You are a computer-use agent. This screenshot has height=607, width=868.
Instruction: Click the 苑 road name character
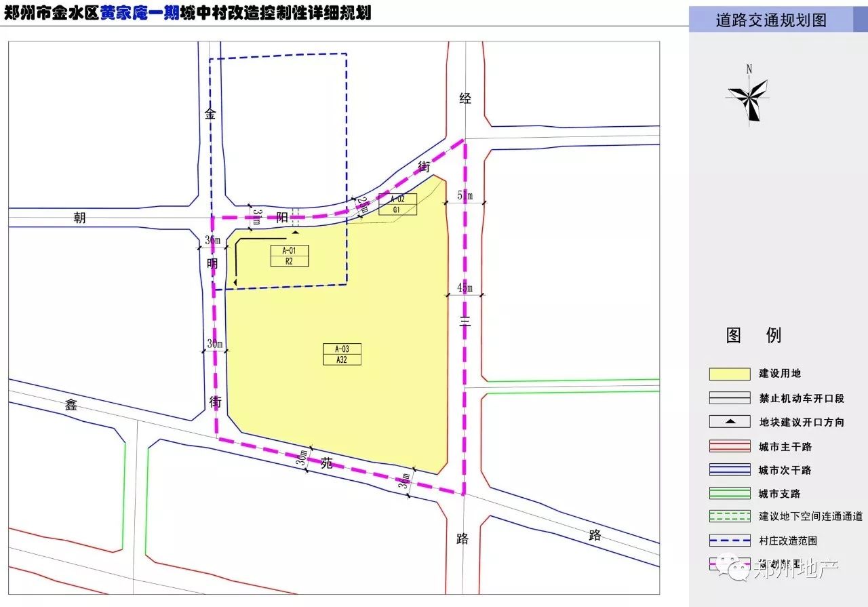[327, 463]
